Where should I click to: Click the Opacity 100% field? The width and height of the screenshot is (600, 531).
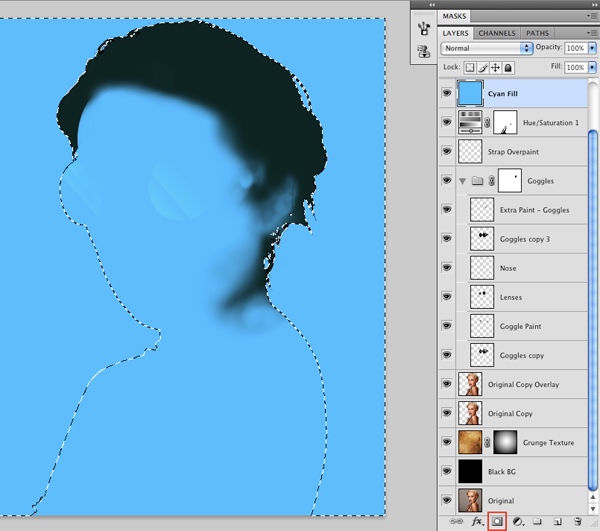point(576,48)
